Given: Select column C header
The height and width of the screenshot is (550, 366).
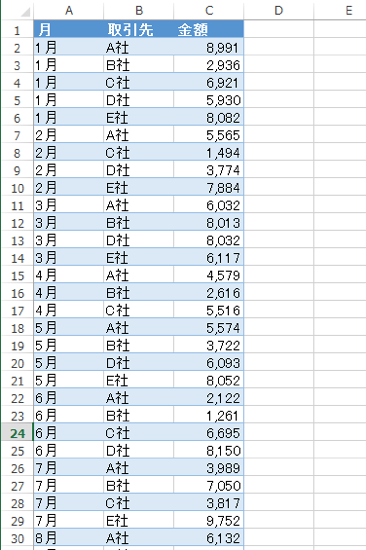Looking at the screenshot, I should click(x=208, y=11).
